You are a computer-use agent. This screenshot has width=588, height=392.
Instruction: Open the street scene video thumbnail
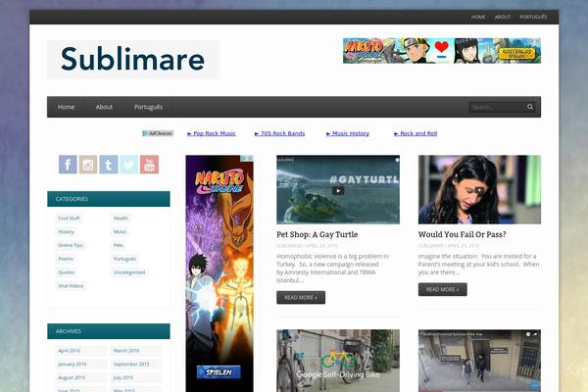[x=479, y=361]
